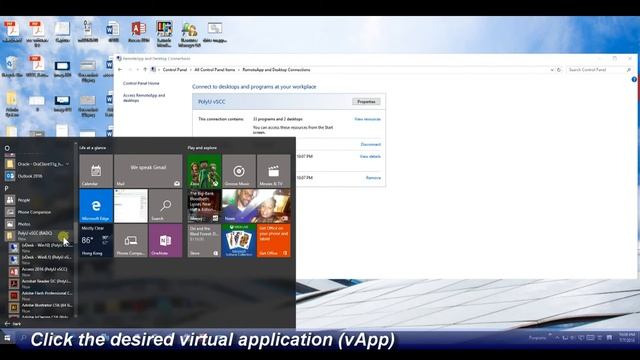The height and width of the screenshot is (360, 640).
Task: Click the Up arrow in Control Panel toolbar
Action: point(145,70)
